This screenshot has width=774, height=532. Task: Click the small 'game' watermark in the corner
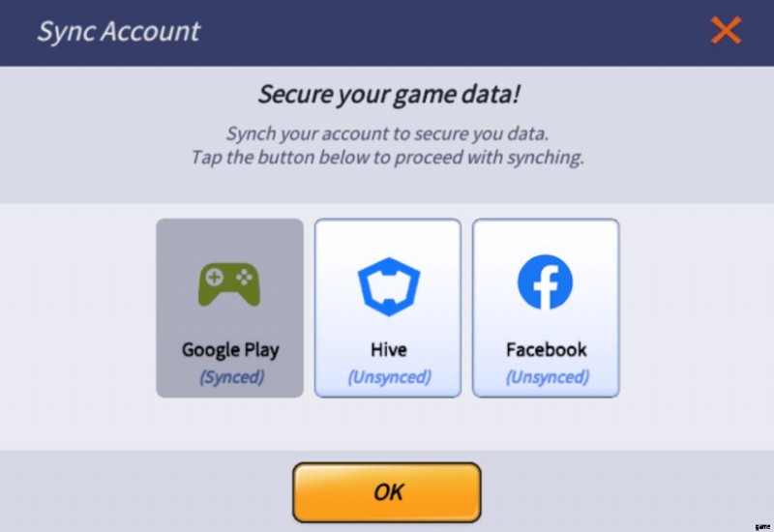pos(762,527)
